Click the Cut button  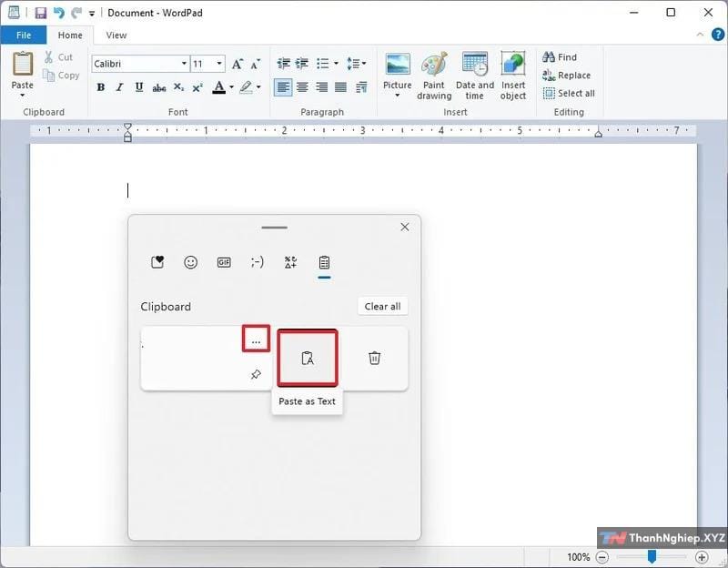[x=58, y=57]
